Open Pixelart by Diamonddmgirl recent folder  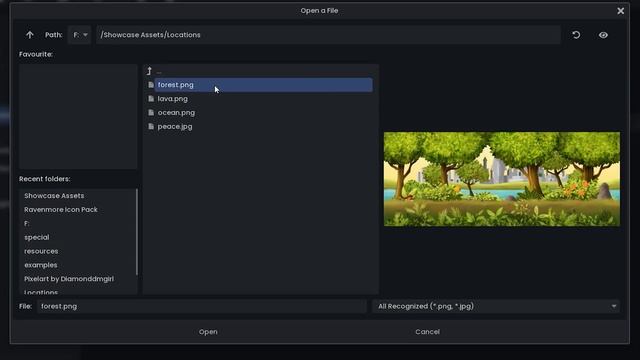tap(69, 279)
